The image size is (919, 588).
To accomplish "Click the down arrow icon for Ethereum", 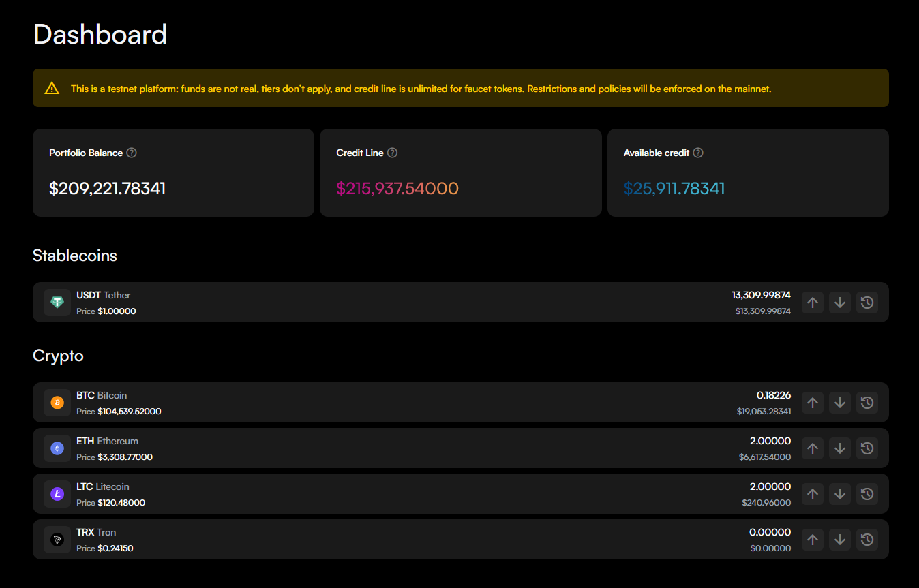I will click(840, 448).
